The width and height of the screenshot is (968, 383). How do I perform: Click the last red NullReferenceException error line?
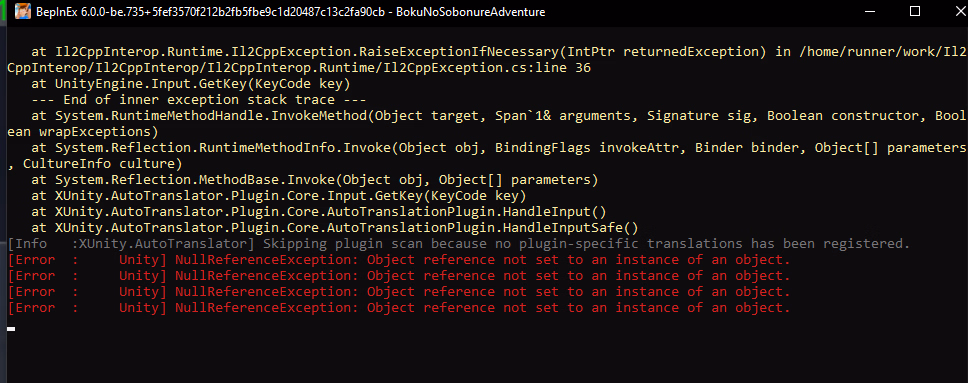399,309
